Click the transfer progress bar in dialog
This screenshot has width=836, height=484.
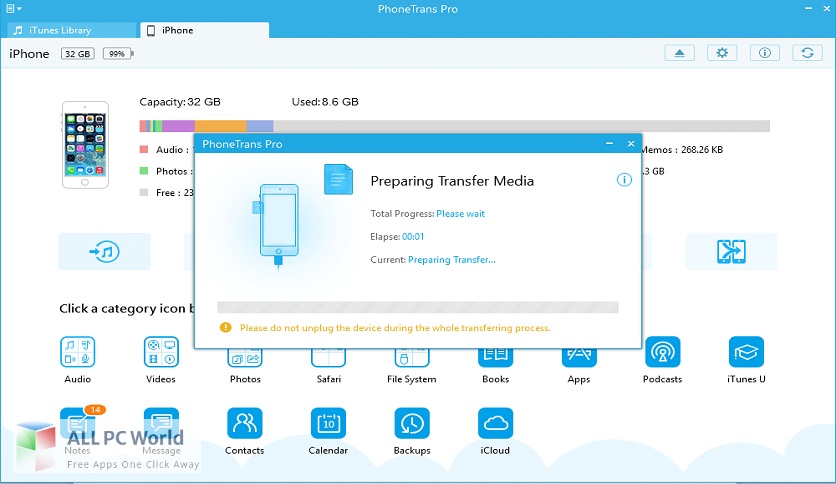click(417, 307)
